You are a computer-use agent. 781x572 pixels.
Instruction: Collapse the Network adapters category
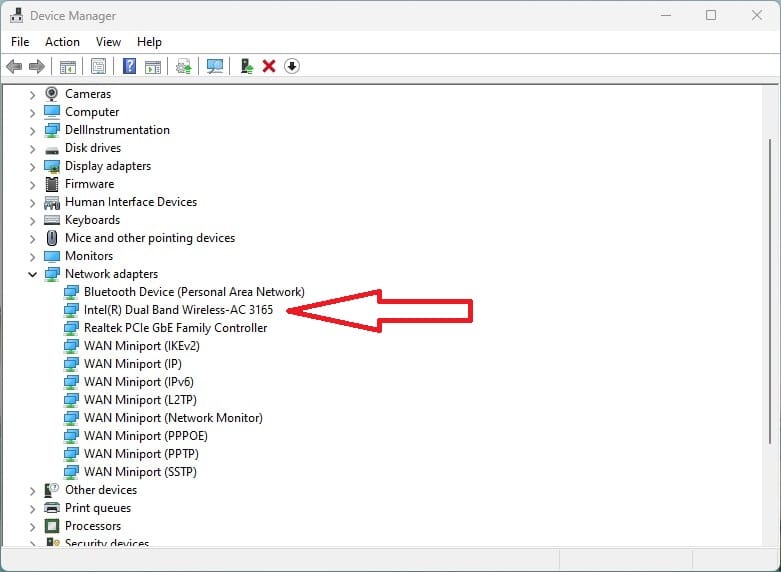click(x=32, y=274)
